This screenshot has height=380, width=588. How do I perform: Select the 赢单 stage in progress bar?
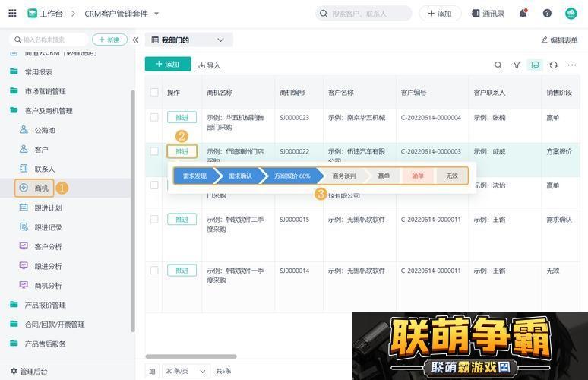[384, 176]
